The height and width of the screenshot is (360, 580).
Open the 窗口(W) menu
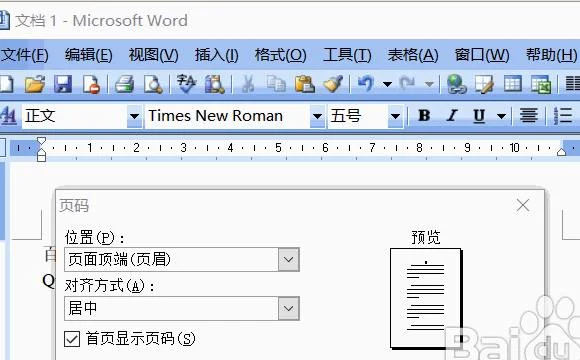pos(482,55)
